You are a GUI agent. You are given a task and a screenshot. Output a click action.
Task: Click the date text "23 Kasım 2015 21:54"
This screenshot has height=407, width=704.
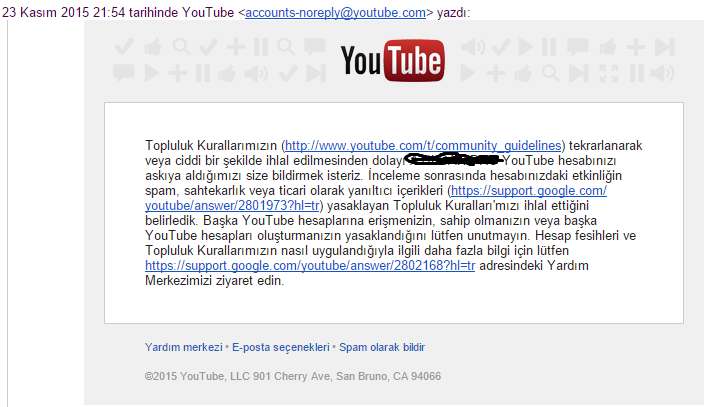pyautogui.click(x=63, y=13)
